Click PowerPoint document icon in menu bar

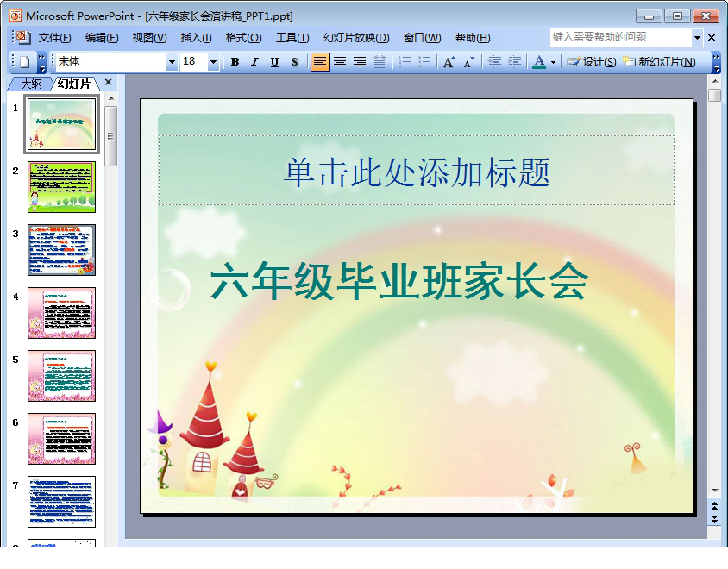23,37
